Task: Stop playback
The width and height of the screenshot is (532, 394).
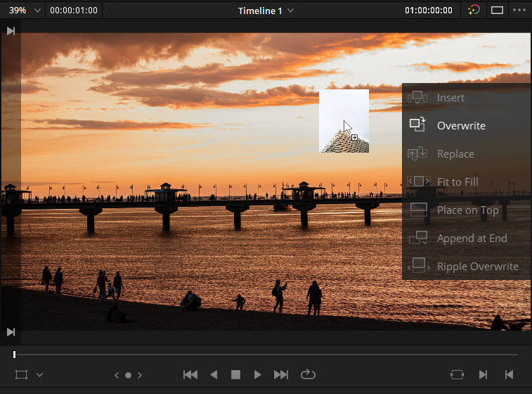Action: point(235,374)
